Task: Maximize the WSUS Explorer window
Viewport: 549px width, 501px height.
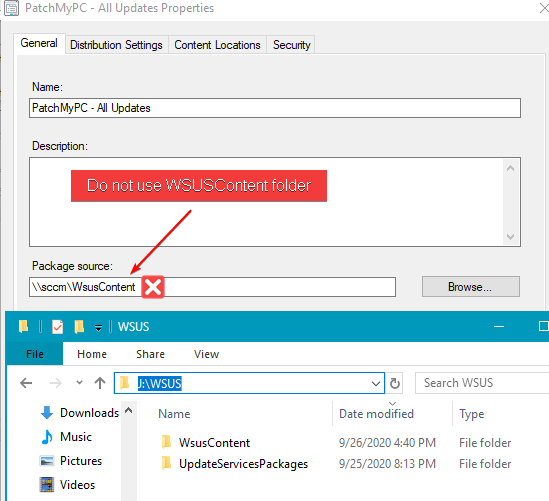Action: pos(543,326)
